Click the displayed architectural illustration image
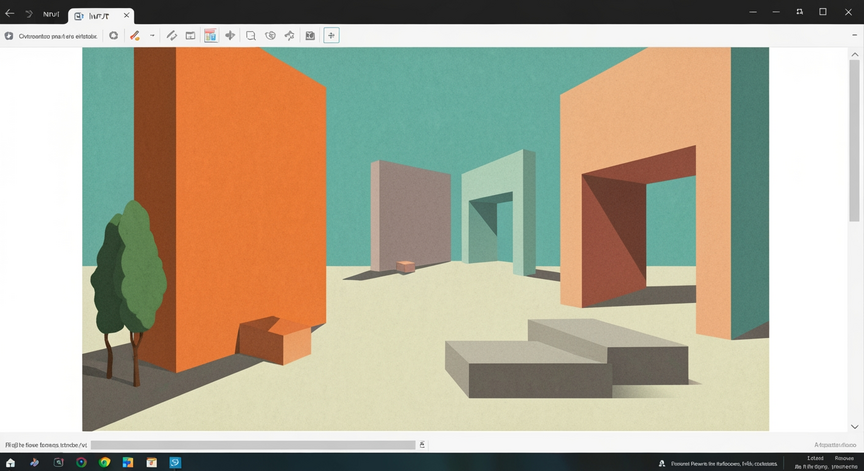 tap(425, 239)
